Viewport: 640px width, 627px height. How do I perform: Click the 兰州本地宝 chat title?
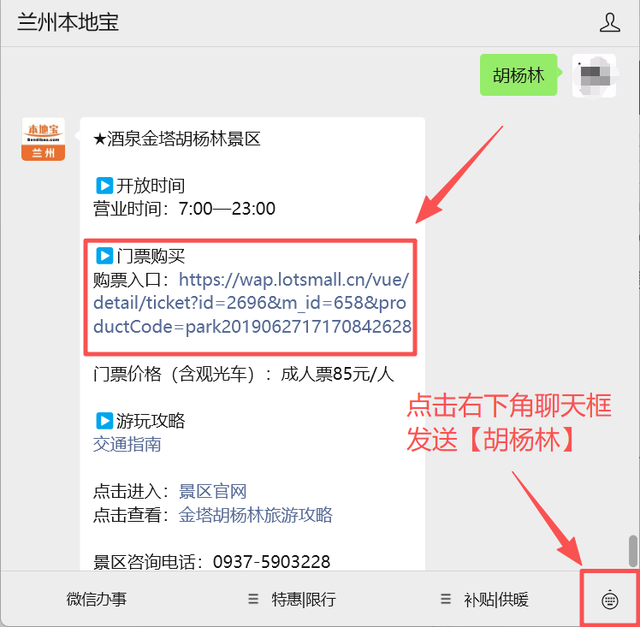point(68,22)
